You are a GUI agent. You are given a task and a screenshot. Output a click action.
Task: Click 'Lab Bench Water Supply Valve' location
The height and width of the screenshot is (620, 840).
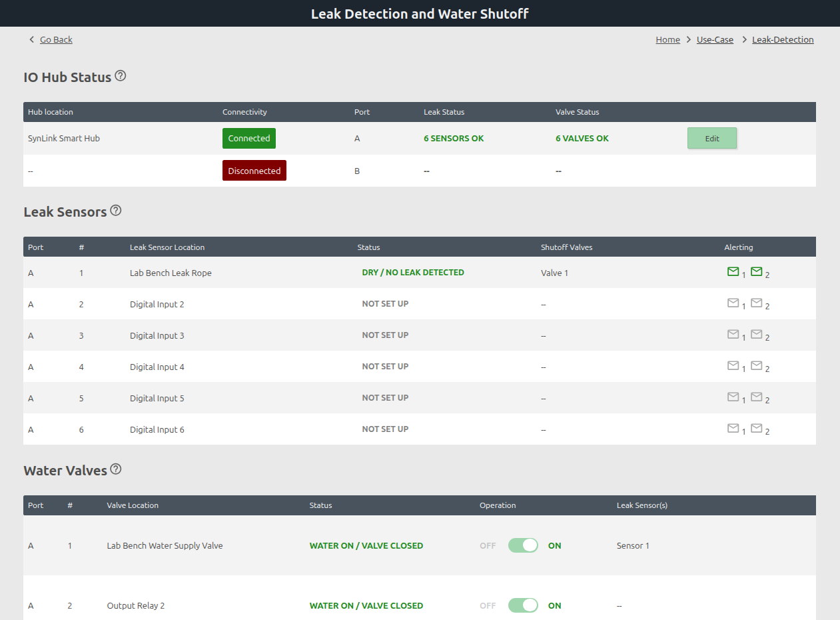[165, 545]
